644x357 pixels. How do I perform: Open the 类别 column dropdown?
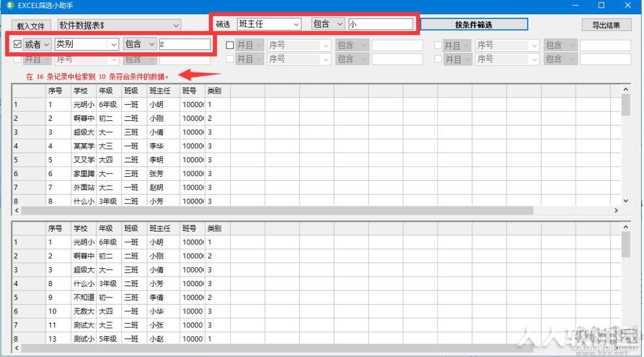[87, 44]
